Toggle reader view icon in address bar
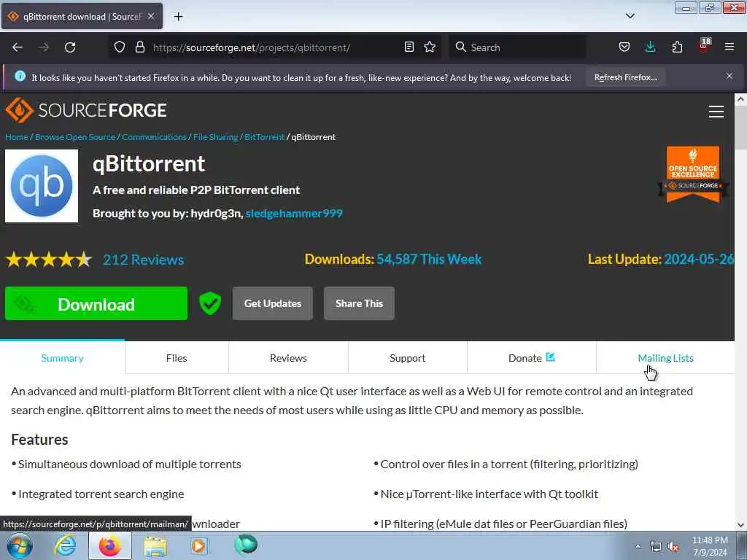Screen dimensions: 747x560 pyautogui.click(x=409, y=47)
